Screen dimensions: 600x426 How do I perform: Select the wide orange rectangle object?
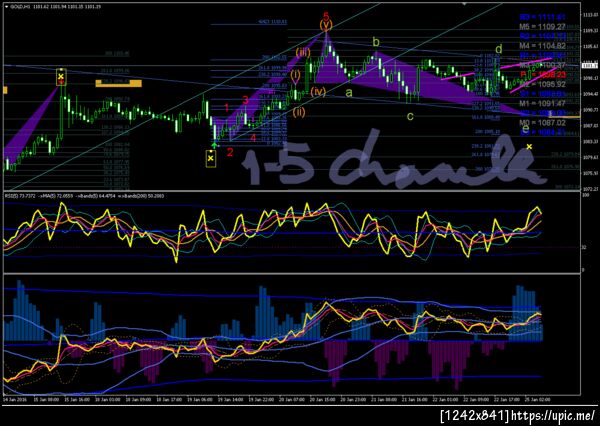pyautogui.click(x=118, y=83)
